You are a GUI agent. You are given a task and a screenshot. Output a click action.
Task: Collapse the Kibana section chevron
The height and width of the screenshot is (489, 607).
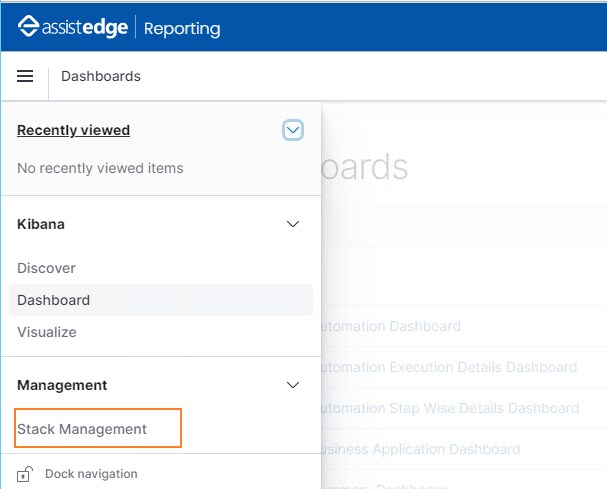click(293, 224)
